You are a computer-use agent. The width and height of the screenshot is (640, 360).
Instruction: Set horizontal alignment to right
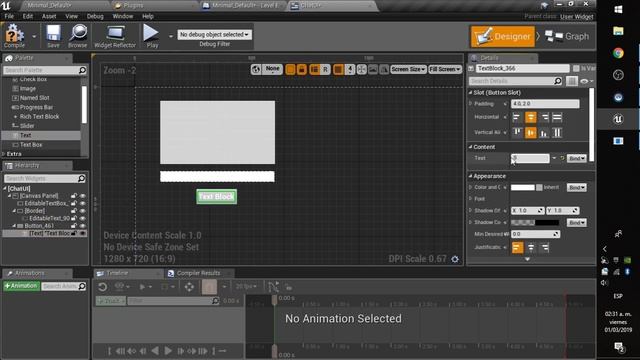click(x=544, y=118)
